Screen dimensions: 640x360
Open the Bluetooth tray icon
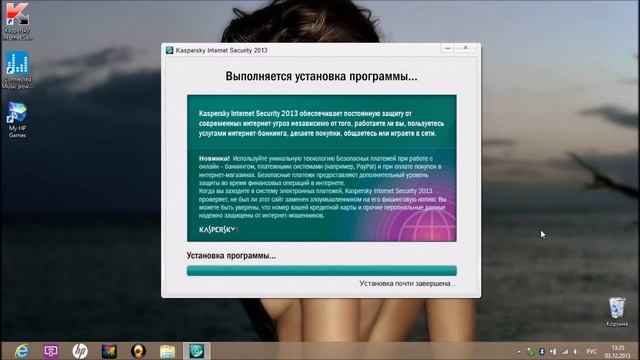tap(542, 351)
